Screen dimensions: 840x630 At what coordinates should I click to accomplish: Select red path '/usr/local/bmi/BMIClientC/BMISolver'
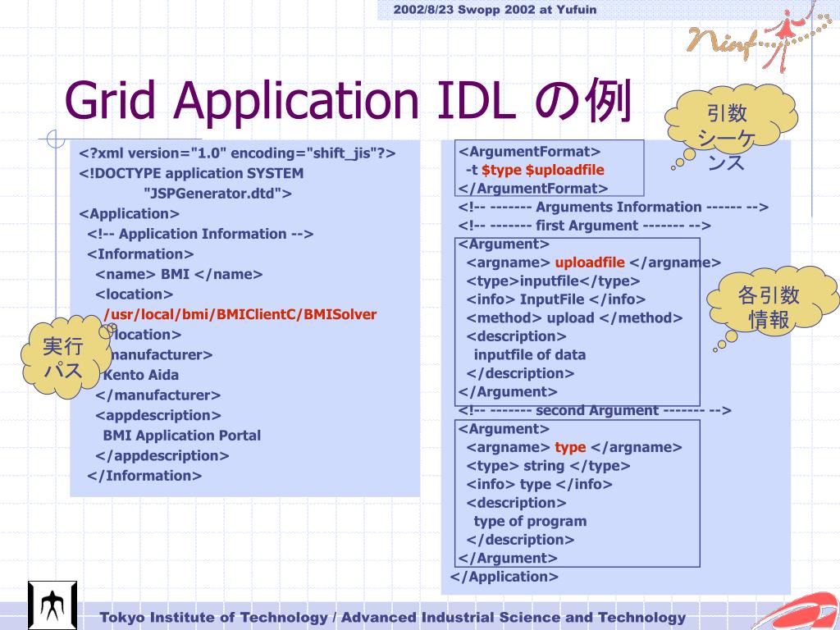[x=240, y=314]
